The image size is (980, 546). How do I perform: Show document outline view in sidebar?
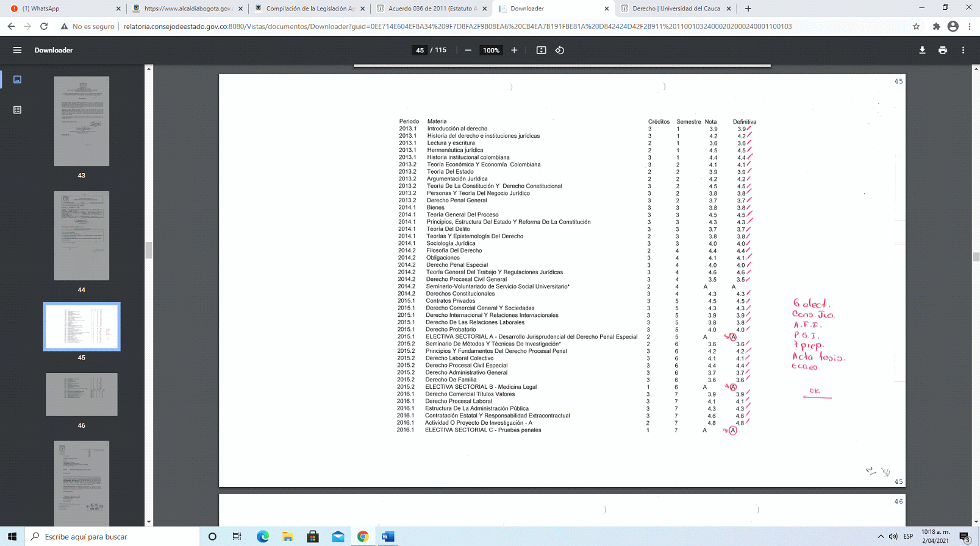(17, 110)
